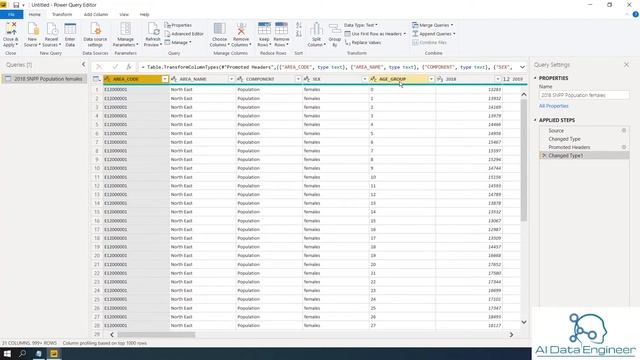Click the All Properties link
640x360 pixels.
[x=553, y=106]
